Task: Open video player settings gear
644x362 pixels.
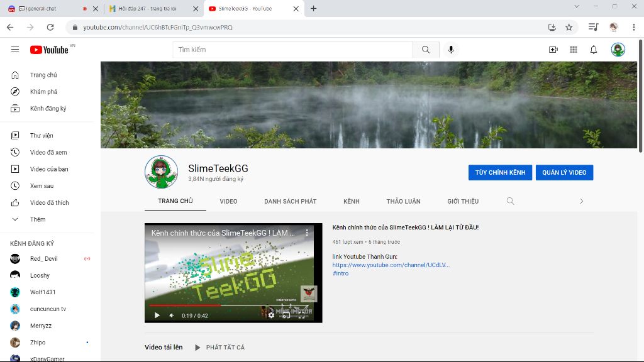Action: [x=271, y=315]
